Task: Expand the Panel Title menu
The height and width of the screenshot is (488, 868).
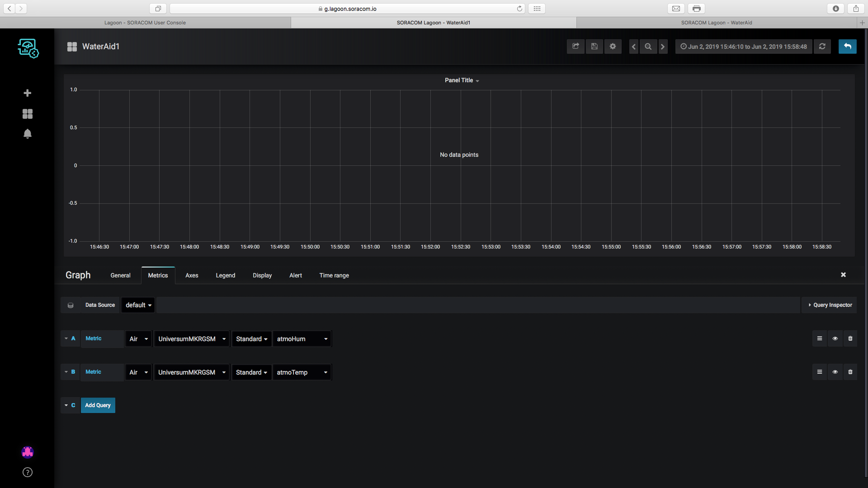Action: tap(462, 80)
